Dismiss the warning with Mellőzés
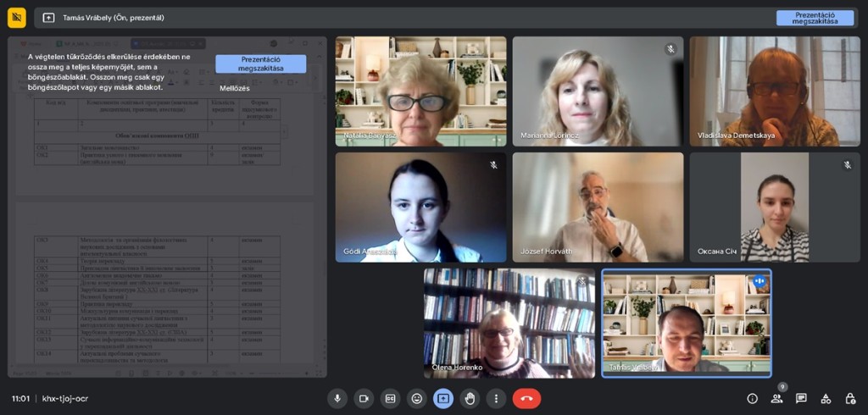868x415 pixels. (x=234, y=88)
